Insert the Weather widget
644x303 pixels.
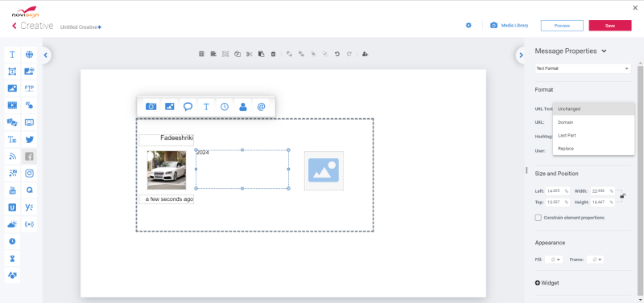[12, 224]
